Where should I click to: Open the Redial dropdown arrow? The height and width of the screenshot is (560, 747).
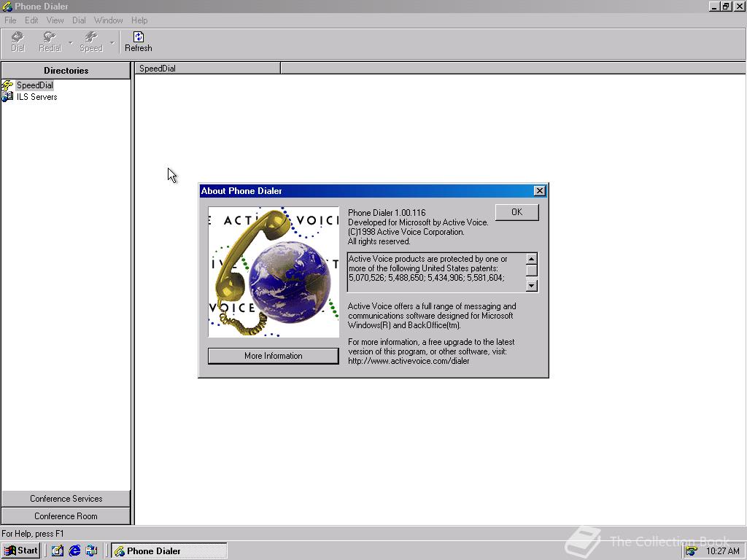click(71, 42)
